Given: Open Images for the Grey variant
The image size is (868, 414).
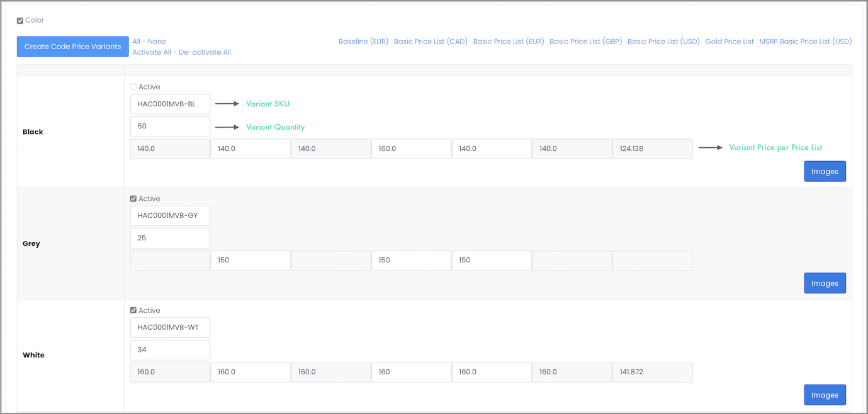Looking at the screenshot, I should [x=825, y=283].
